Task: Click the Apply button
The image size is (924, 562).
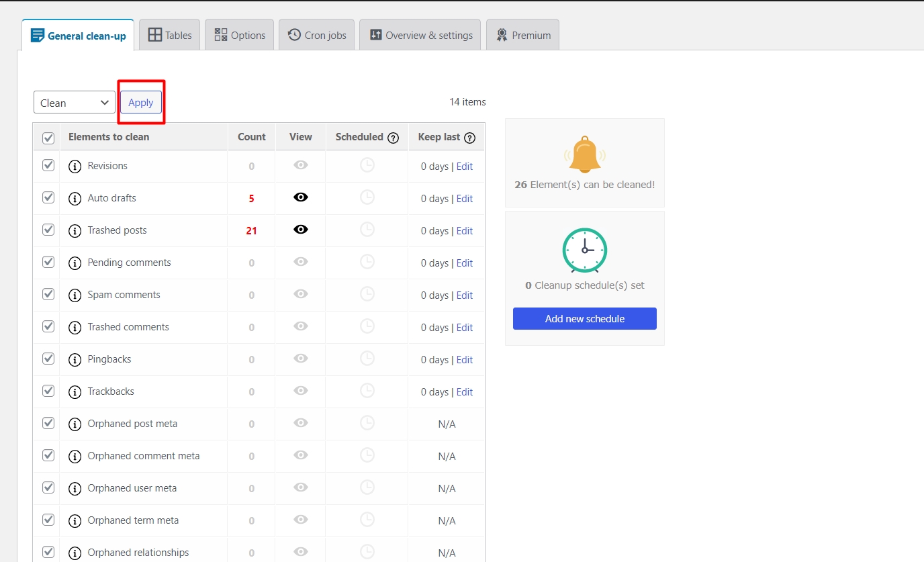Action: coord(141,103)
